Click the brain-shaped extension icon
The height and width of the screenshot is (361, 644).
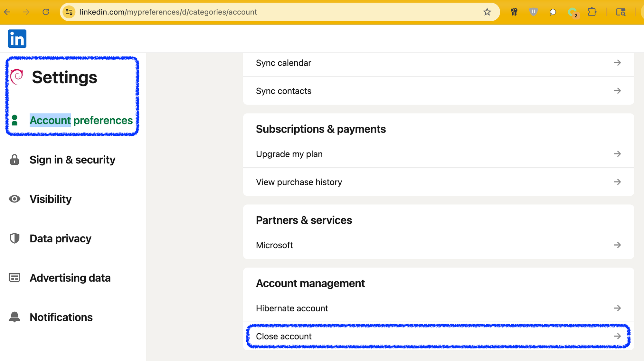pos(514,12)
